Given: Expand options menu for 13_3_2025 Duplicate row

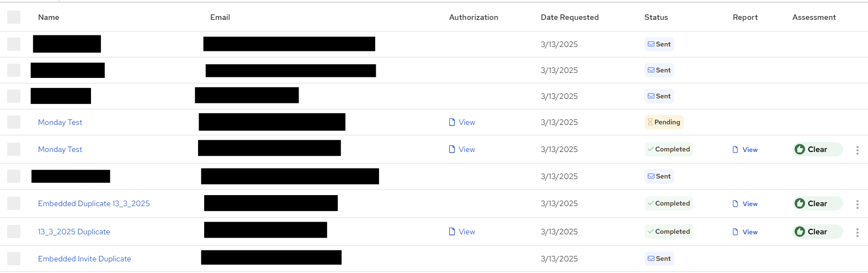Looking at the screenshot, I should coord(857,233).
